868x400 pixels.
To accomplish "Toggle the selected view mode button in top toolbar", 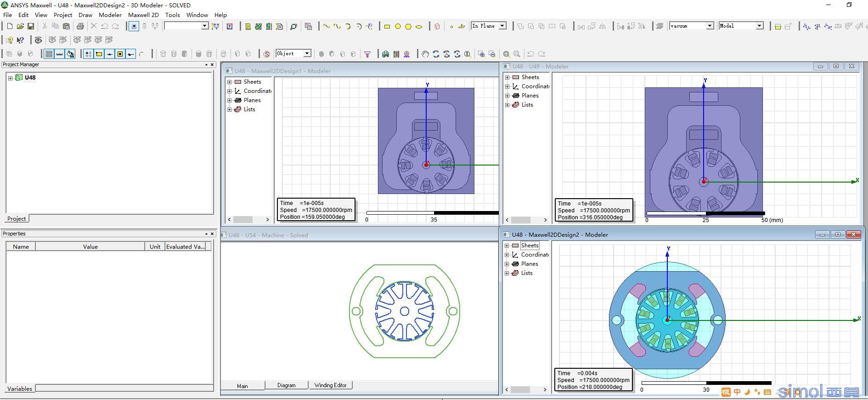I will (134, 26).
